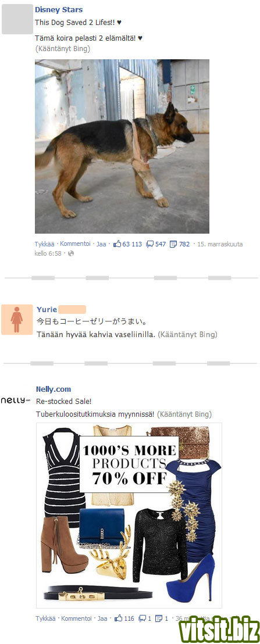Click the Disney Stars profile picture
The height and width of the screenshot is (644, 260).
pos(17,19)
